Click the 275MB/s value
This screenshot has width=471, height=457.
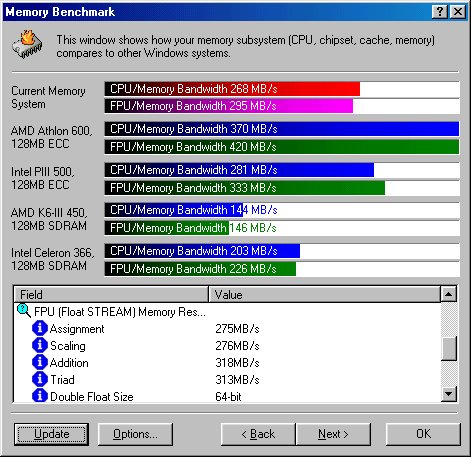(x=237, y=329)
